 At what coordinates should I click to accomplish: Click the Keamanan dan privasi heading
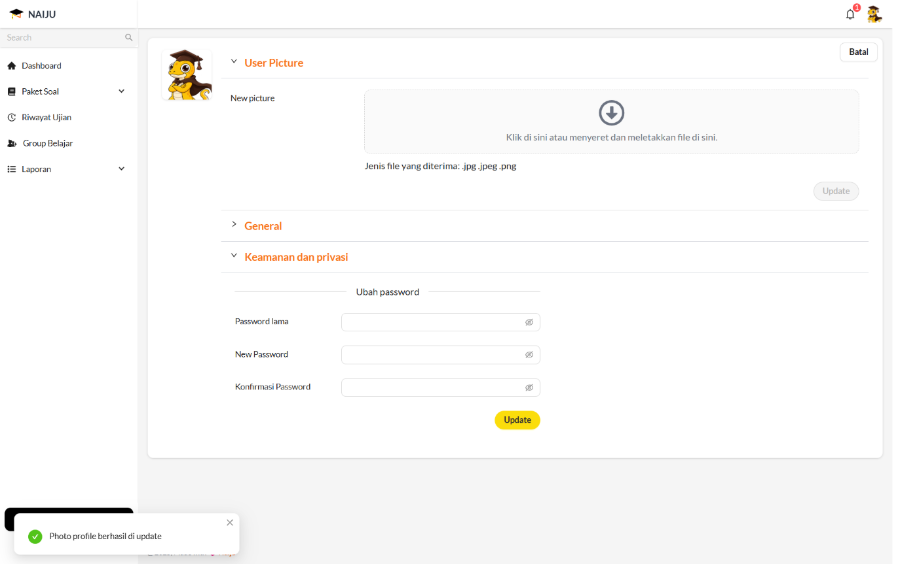point(296,257)
